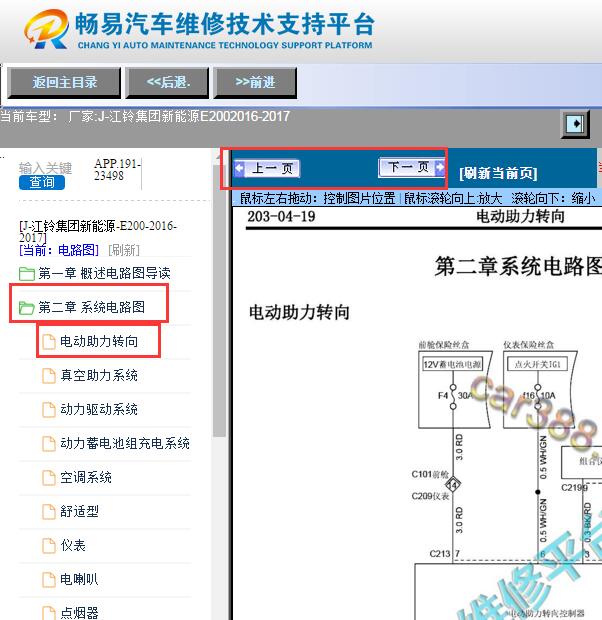Image resolution: width=602 pixels, height=620 pixels.
Task: Click the APP.191-23498 text
Action: pos(117,170)
